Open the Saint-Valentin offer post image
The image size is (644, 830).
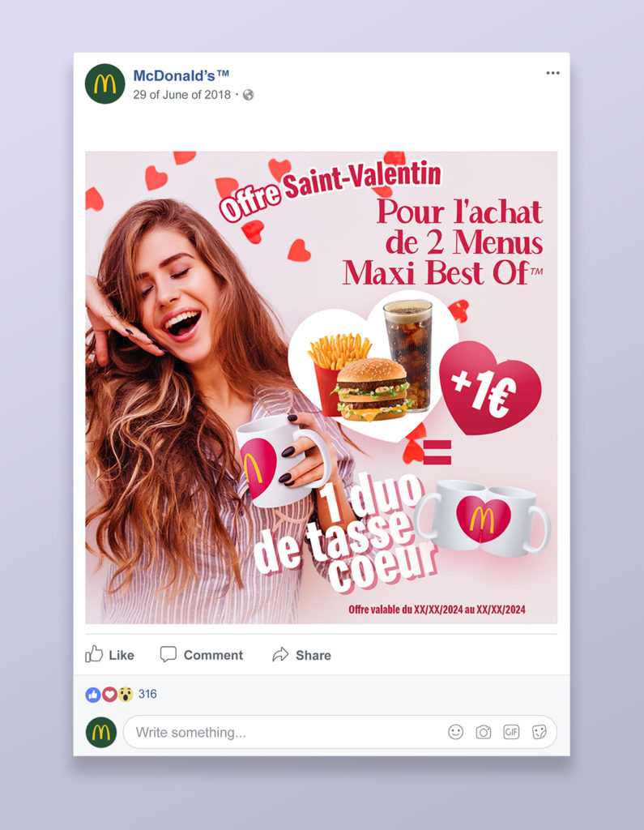point(322,387)
